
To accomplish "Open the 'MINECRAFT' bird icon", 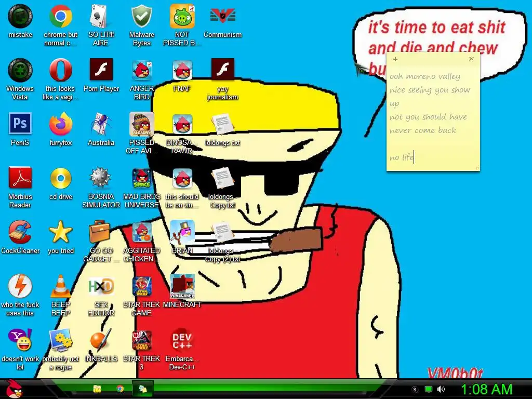I will (182, 286).
